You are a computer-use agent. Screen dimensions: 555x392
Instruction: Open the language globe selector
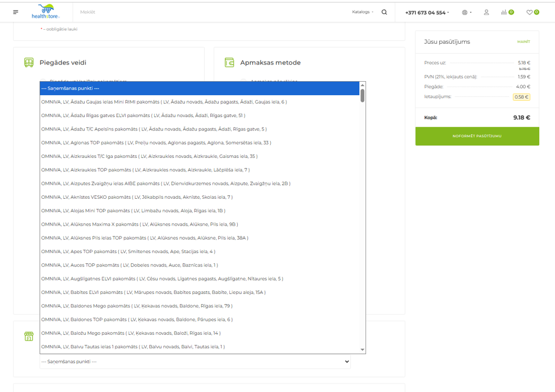466,12
